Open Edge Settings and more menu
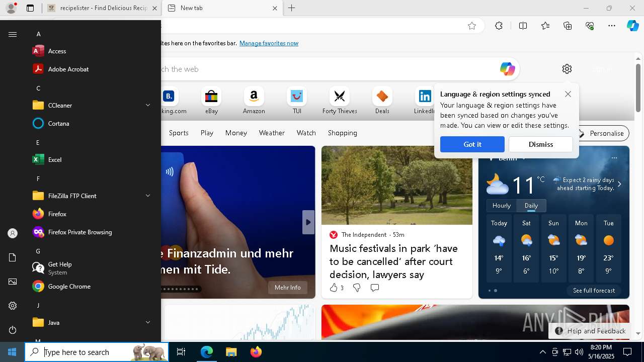Screen dimensions: 644x362 tap(612, 26)
